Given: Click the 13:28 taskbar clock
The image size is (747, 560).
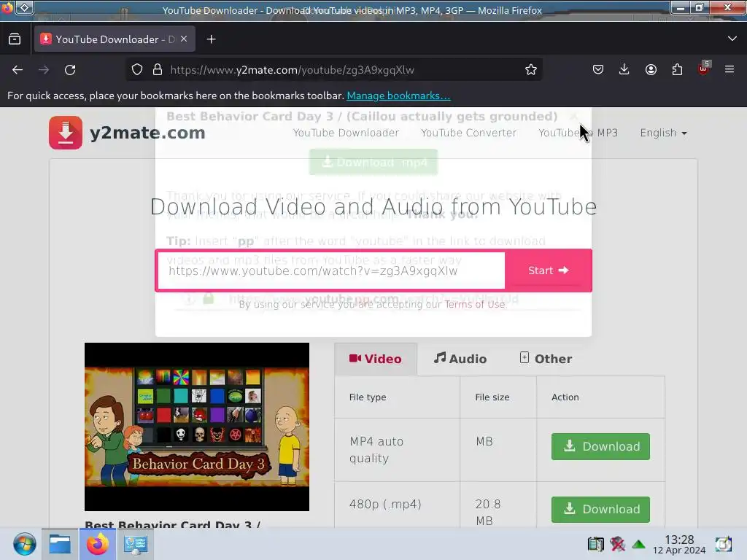Looking at the screenshot, I should click(x=679, y=544).
